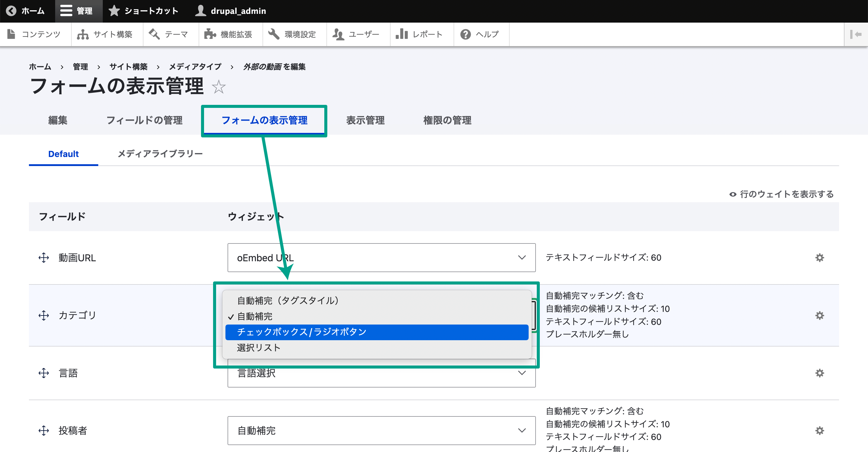Toggle toolbar orientation with the collapse icon
Screen dimensions: 868x452
tap(855, 34)
